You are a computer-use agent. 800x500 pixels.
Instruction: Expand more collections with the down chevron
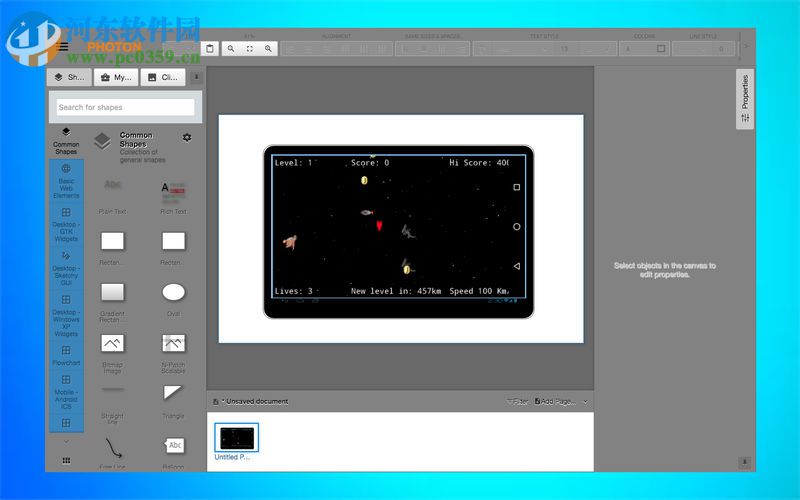coord(66,441)
